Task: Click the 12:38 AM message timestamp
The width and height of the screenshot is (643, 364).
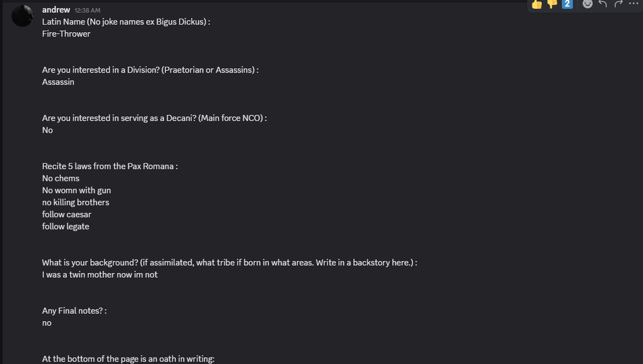Action: click(x=87, y=10)
